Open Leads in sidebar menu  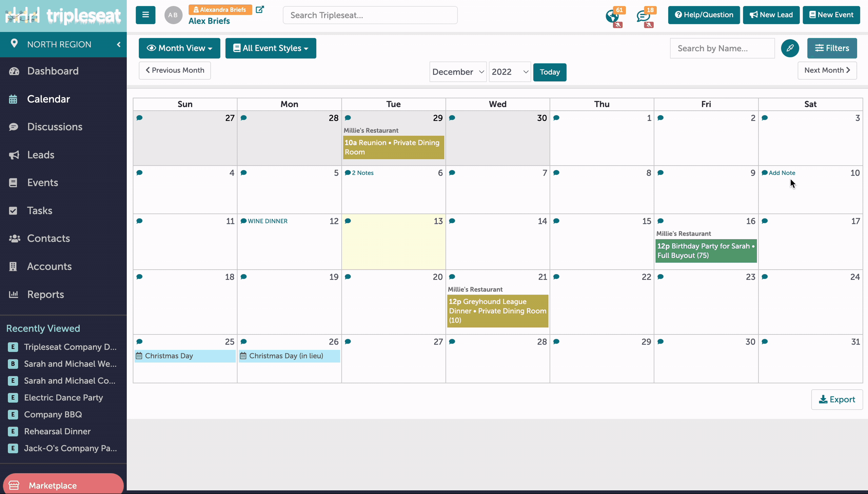41,155
